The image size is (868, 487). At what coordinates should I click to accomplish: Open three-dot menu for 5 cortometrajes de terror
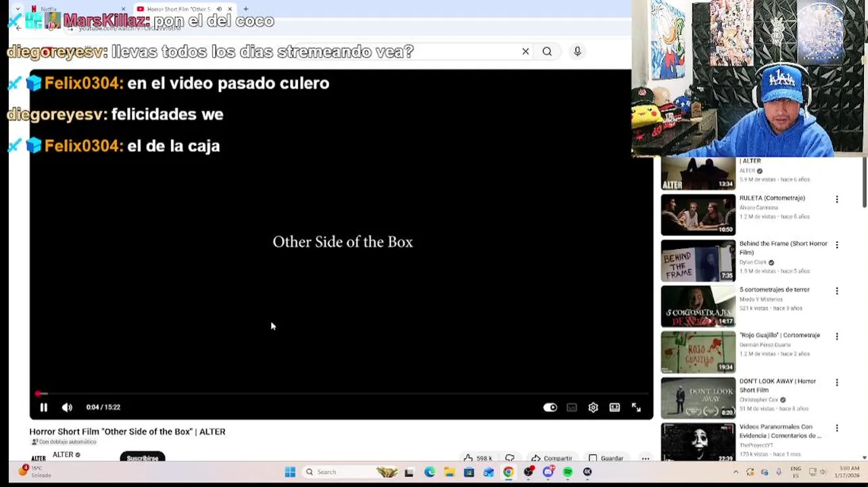pos(837,291)
